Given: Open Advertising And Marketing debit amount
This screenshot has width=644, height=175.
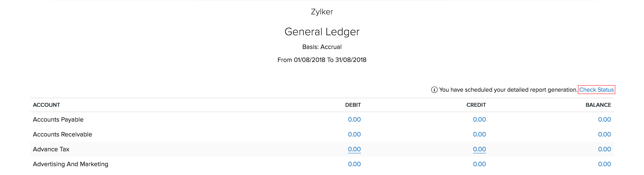Looking at the screenshot, I should [x=354, y=164].
